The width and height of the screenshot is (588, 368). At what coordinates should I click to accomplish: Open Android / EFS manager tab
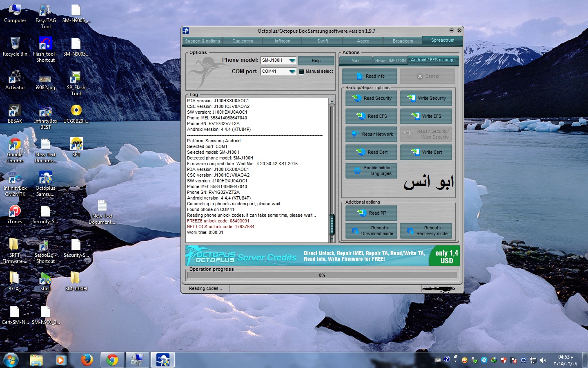point(433,60)
